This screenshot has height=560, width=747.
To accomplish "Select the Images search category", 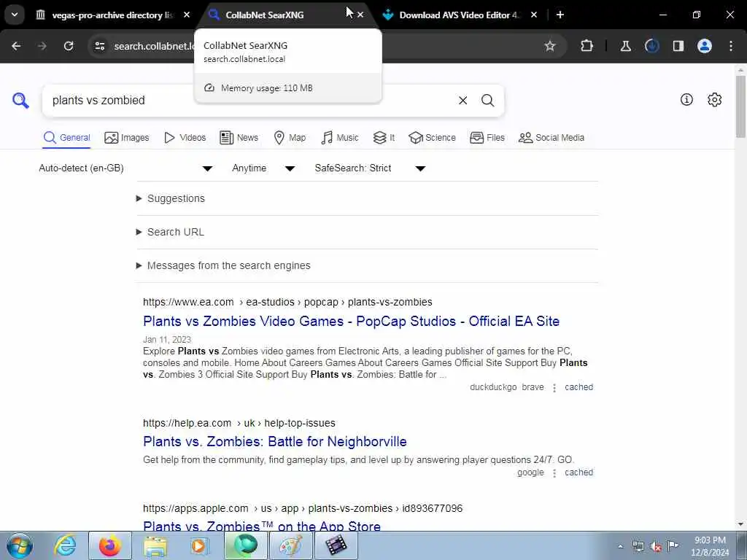I will point(127,138).
